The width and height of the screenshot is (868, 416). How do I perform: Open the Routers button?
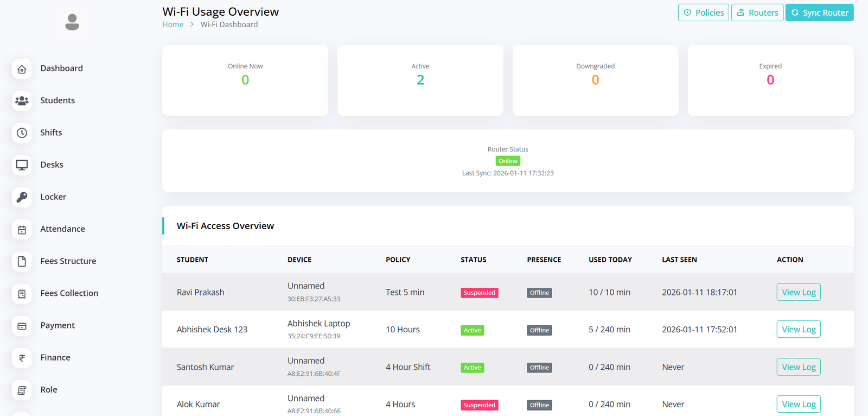[x=757, y=12]
